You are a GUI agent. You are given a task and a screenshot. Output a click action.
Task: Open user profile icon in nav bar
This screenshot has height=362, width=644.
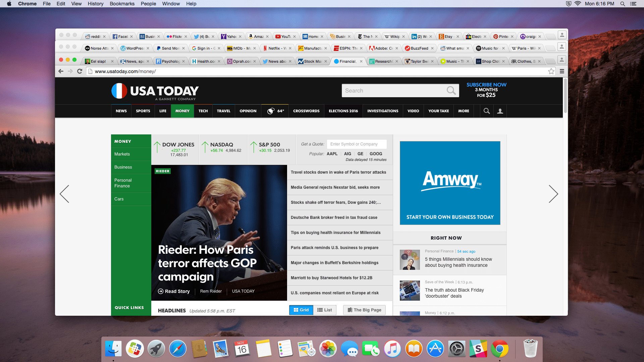[500, 111]
